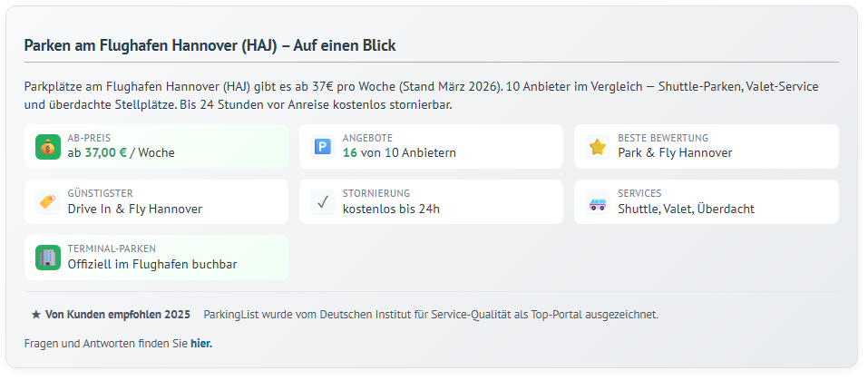Open the 'hier' link for questions and answers
This screenshot has height=380, width=868.
click(200, 343)
